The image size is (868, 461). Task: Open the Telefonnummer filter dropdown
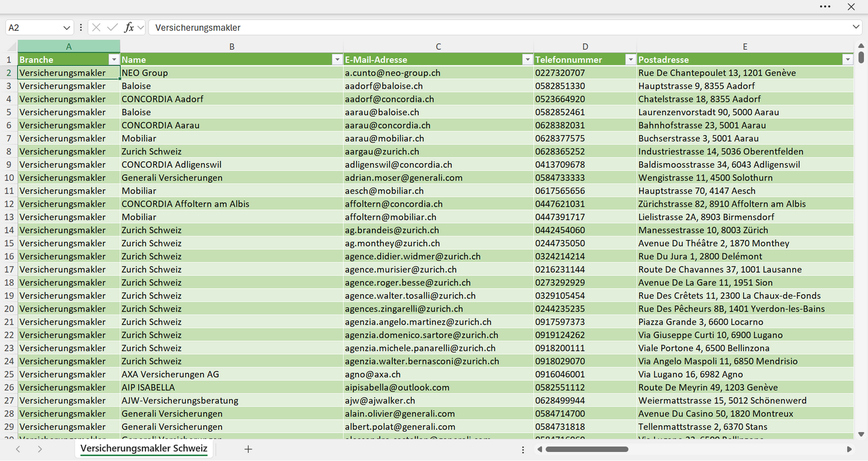(x=631, y=59)
